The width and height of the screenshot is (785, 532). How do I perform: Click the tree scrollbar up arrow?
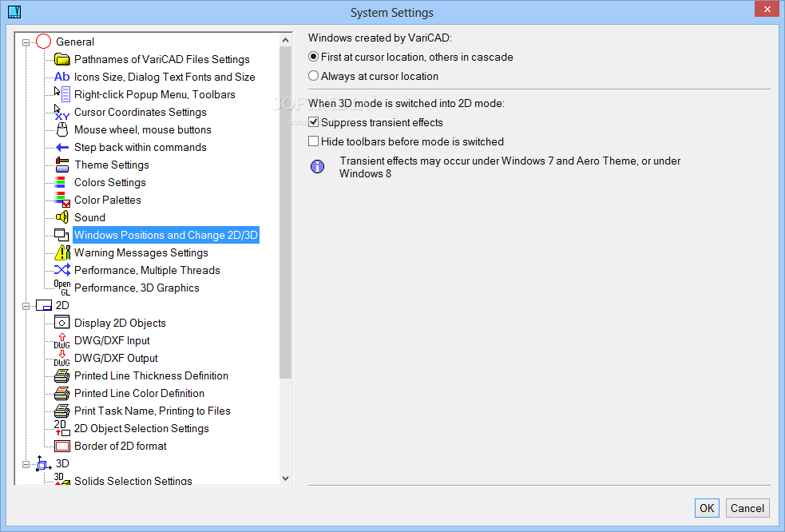(x=285, y=40)
